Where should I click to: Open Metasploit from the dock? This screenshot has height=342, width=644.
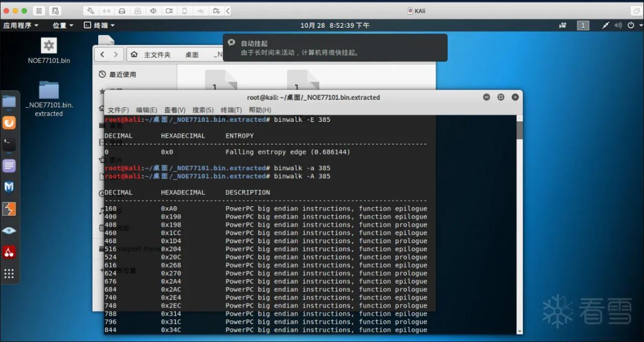click(9, 187)
